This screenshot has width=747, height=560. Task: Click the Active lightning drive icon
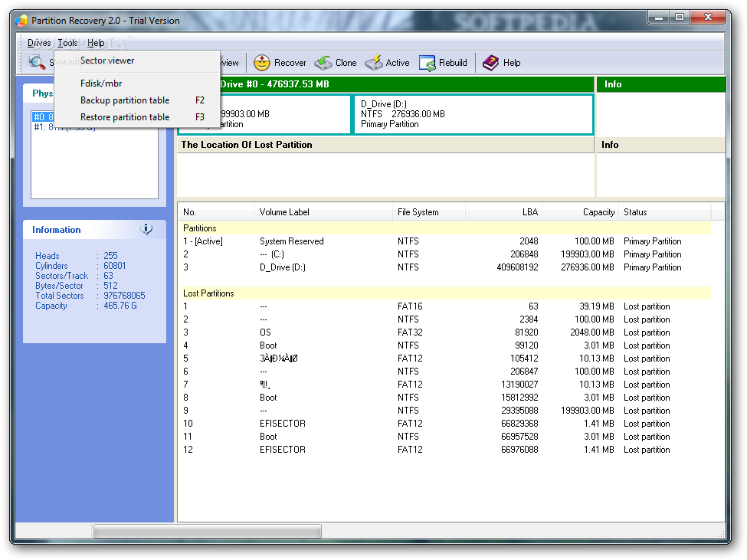tap(374, 62)
